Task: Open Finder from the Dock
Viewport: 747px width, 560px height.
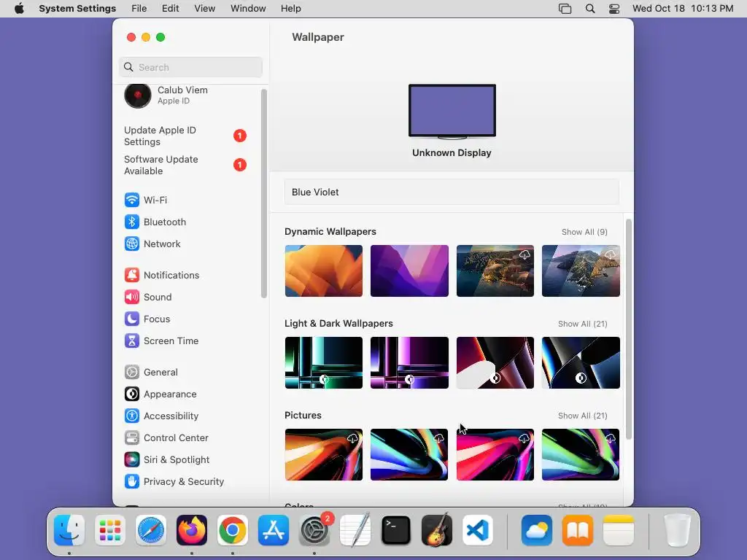Action: pos(69,530)
